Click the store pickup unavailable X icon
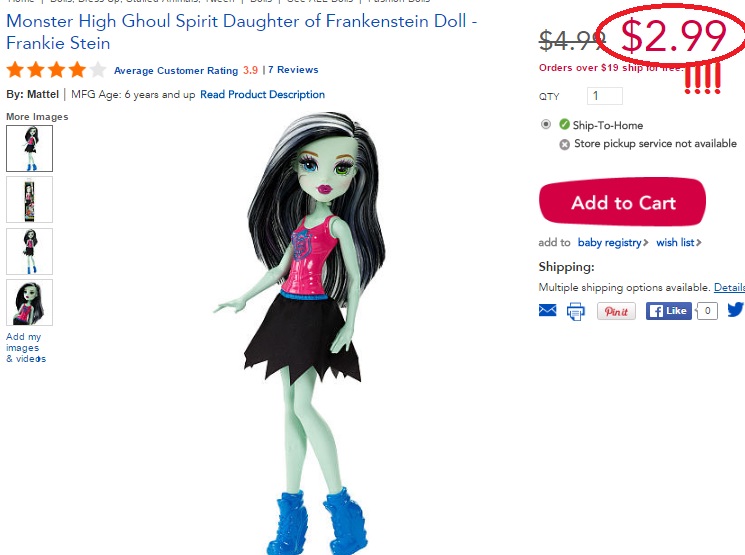 tap(564, 144)
